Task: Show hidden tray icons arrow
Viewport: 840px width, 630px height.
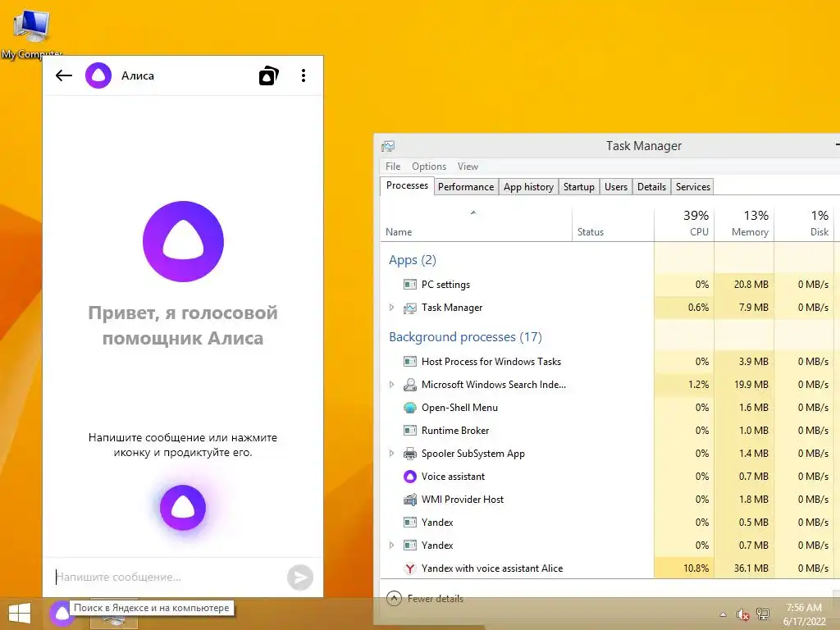Action: [x=723, y=614]
